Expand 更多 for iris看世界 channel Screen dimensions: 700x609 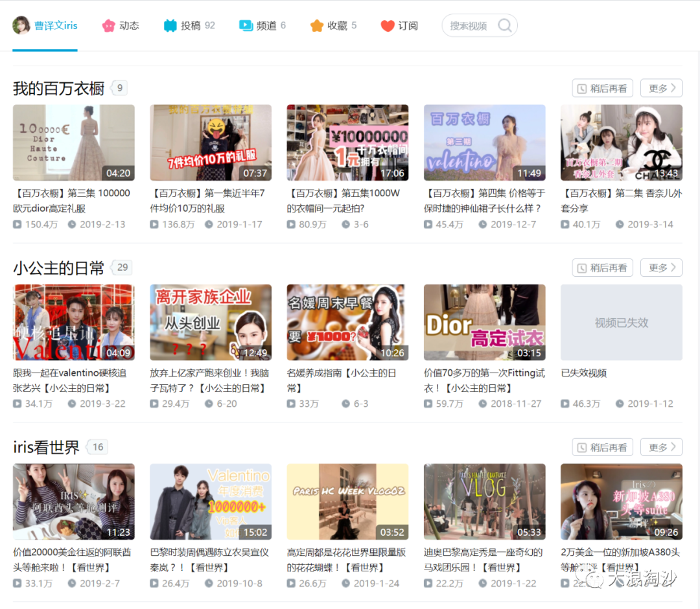[661, 447]
